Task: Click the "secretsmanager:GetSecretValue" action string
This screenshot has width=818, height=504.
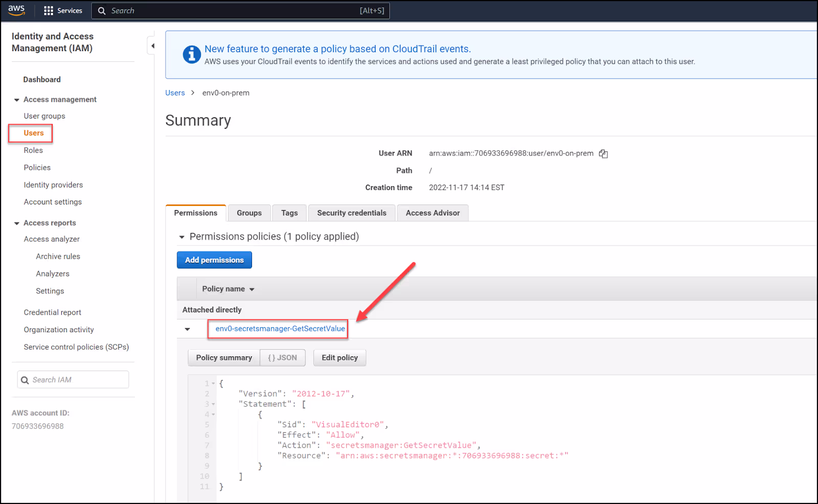Action: [x=401, y=445]
